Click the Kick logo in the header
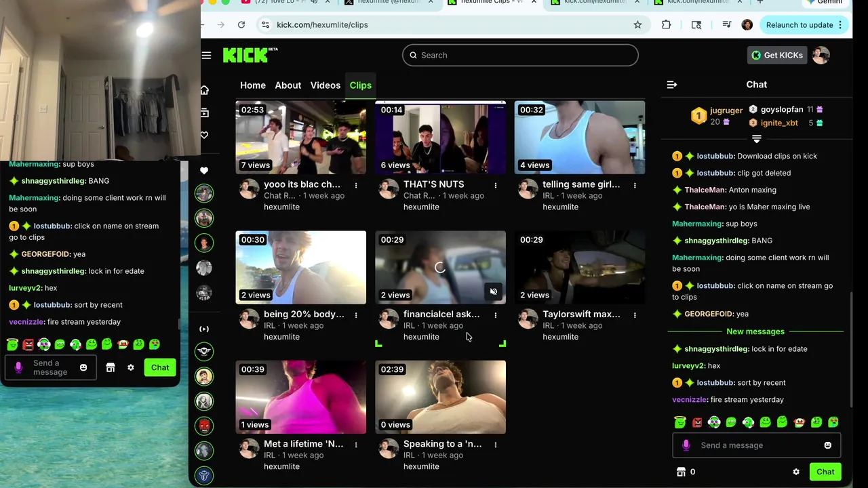 point(250,55)
